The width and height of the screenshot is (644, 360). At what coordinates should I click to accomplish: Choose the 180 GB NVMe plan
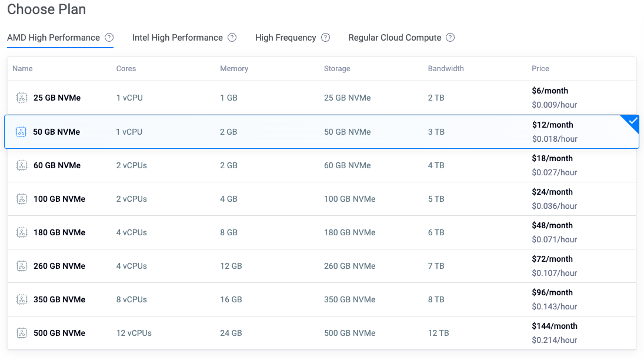(x=59, y=233)
